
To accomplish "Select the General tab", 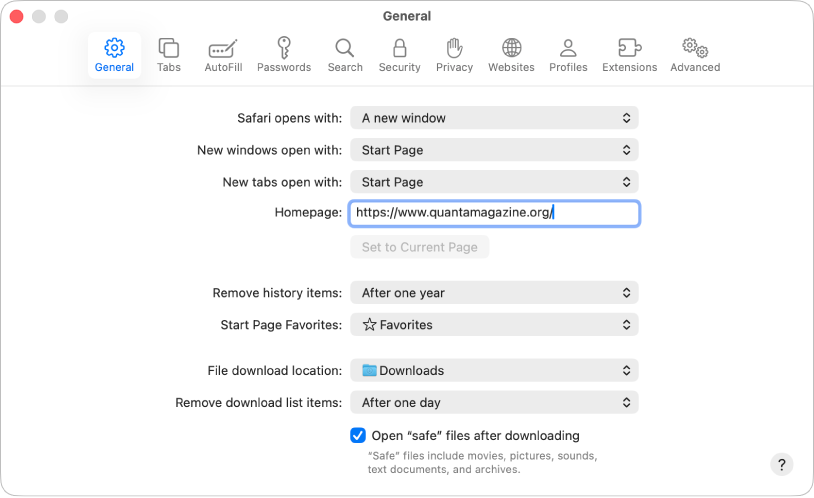I will click(114, 55).
